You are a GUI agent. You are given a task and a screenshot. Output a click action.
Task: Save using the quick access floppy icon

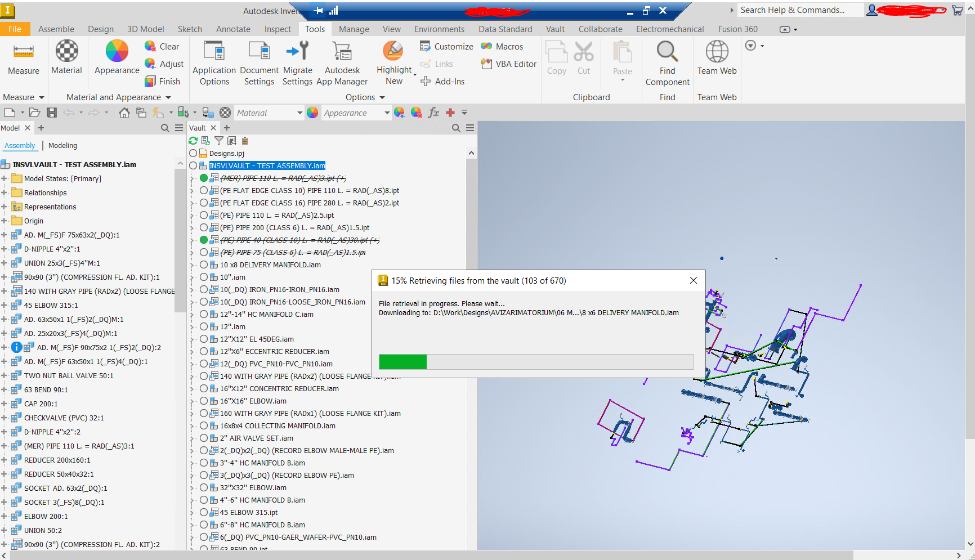(x=52, y=113)
